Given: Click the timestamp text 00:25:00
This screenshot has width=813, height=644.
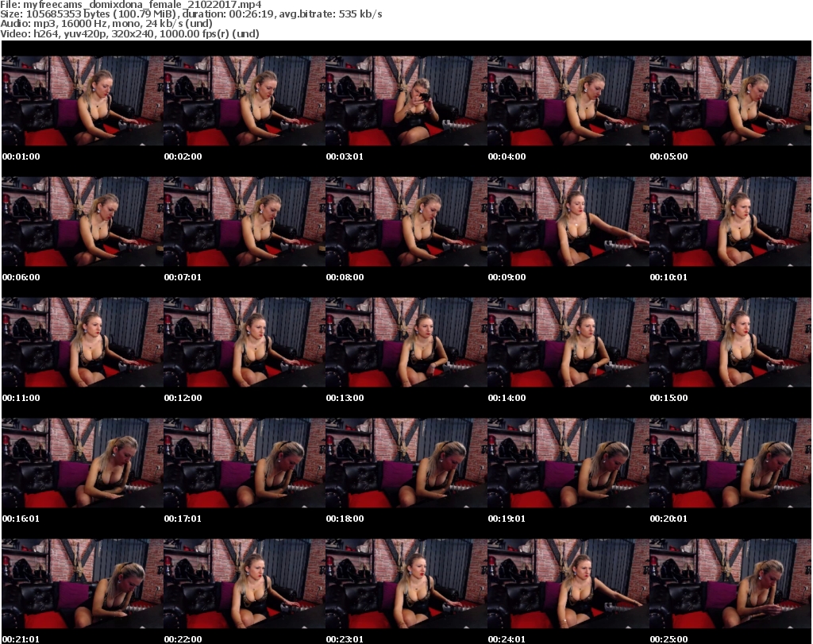Looking at the screenshot, I should [669, 639].
